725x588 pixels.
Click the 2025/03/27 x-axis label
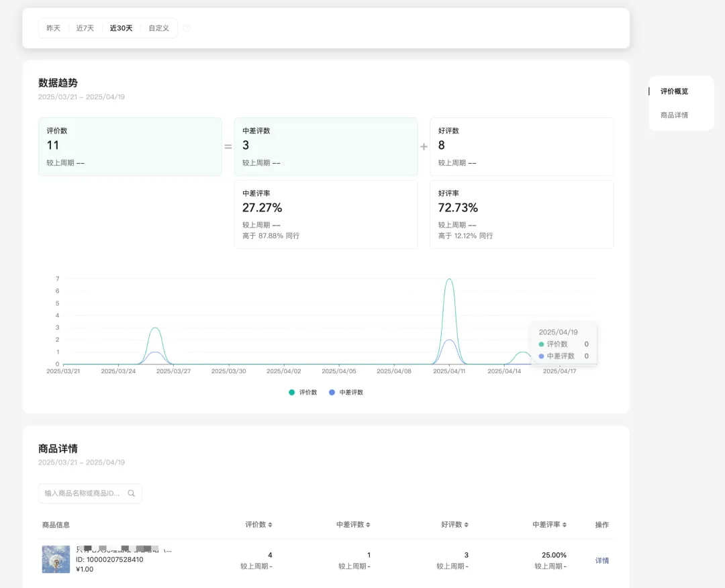pyautogui.click(x=173, y=371)
